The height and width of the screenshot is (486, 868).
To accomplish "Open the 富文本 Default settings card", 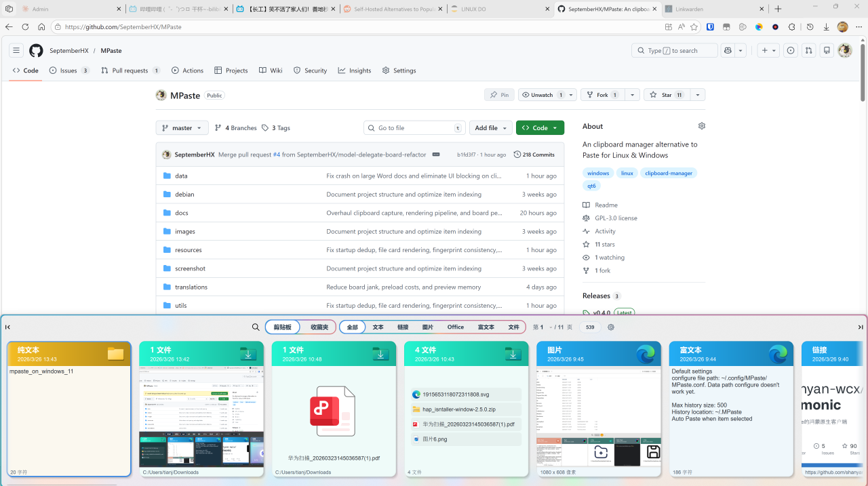I will [731, 409].
